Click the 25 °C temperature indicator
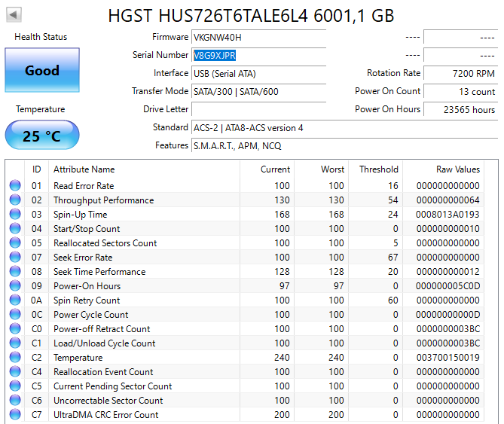504x424 pixels. (x=41, y=136)
